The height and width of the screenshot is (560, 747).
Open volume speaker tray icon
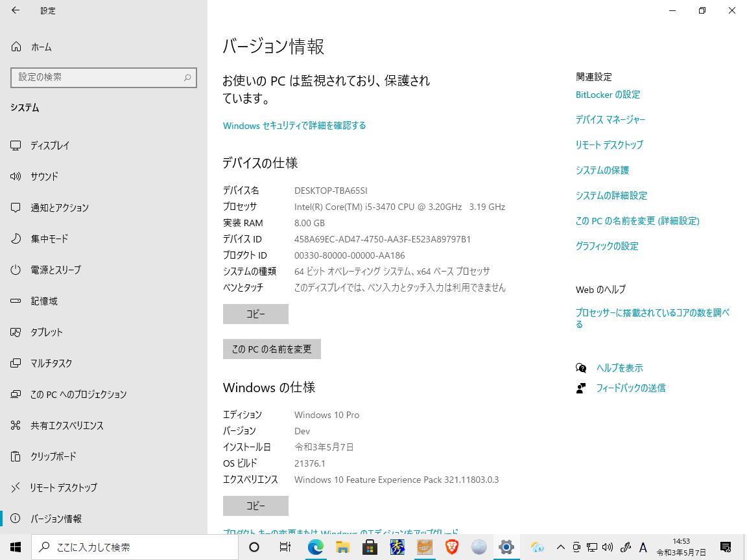pos(608,547)
